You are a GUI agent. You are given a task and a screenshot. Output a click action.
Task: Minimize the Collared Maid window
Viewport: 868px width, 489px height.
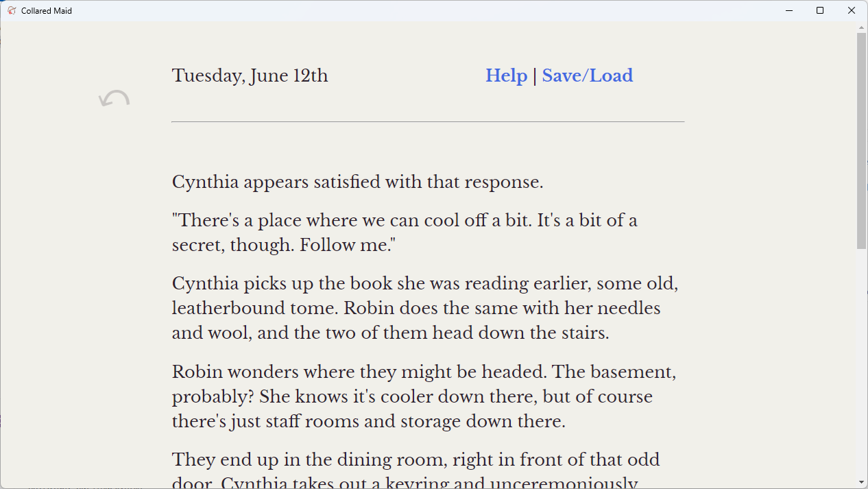789,10
